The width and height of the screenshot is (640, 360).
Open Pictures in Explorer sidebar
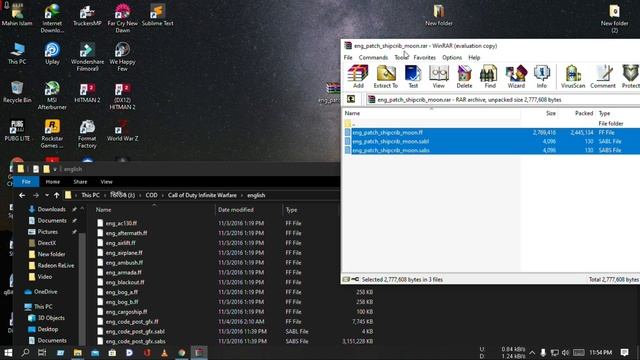[48, 231]
